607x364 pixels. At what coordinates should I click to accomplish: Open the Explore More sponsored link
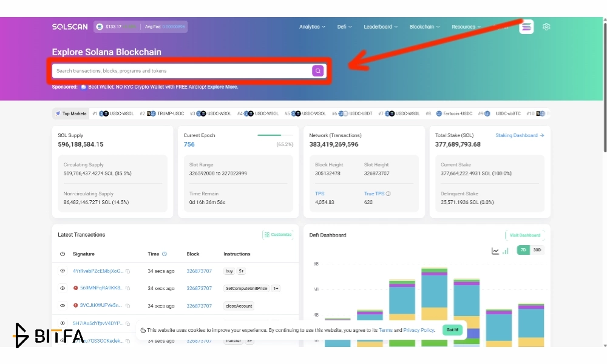click(x=222, y=87)
